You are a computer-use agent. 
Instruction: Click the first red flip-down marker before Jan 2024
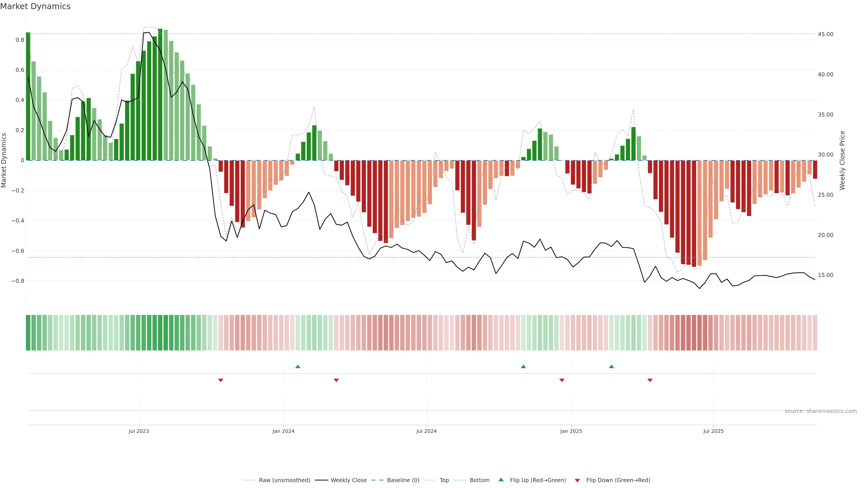pos(221,380)
